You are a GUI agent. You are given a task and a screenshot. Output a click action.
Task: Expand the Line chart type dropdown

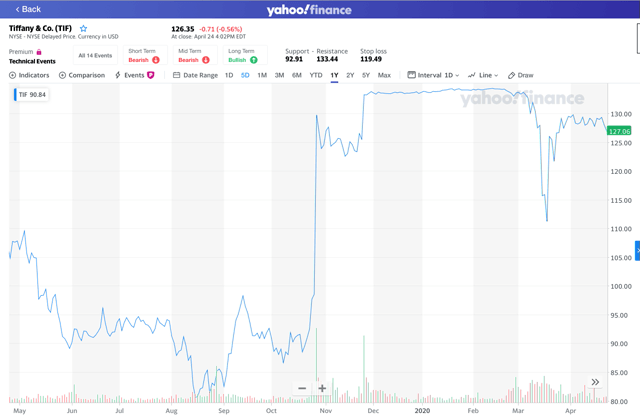[483, 75]
